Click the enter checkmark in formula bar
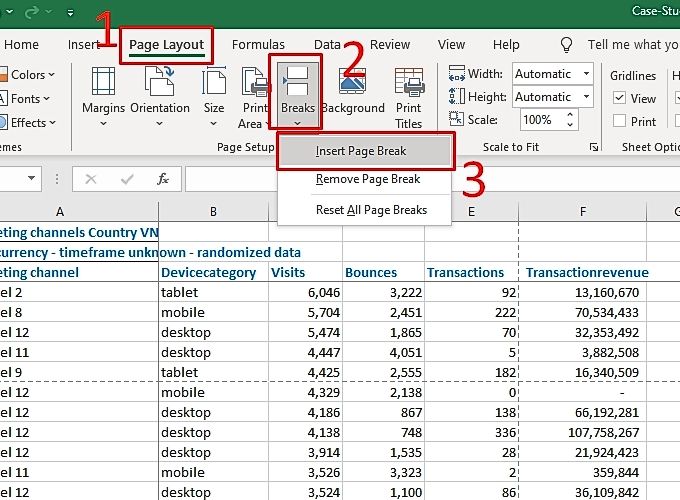This screenshot has width=680, height=500. click(x=127, y=179)
